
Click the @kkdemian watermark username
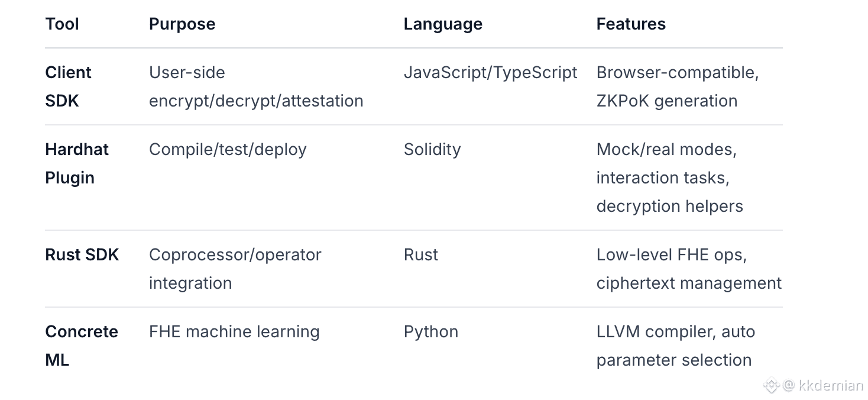822,386
